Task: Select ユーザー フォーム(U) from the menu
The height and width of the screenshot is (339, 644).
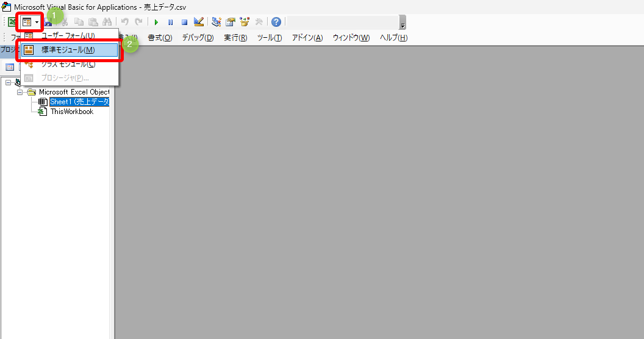Action: [68, 37]
